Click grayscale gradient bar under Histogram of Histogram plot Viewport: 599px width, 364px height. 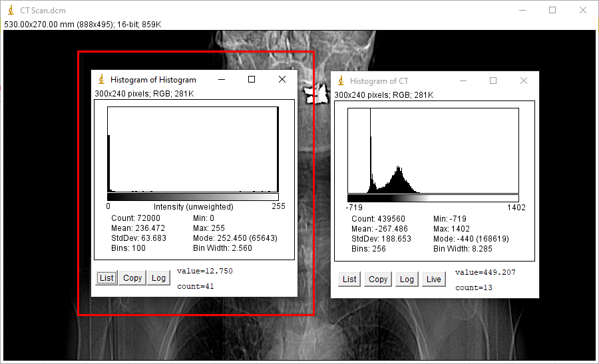tap(193, 197)
